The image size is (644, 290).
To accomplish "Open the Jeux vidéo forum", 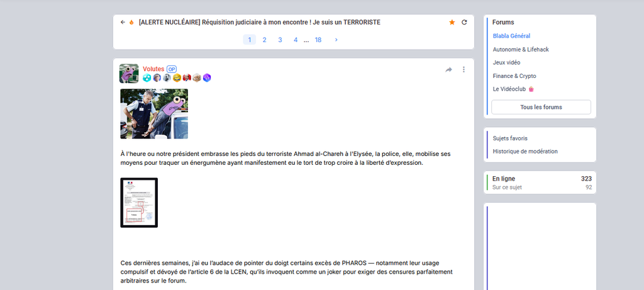I will click(506, 62).
